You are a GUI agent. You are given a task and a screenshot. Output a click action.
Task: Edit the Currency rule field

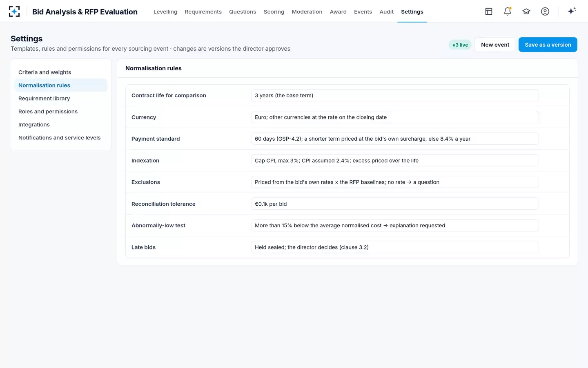coord(395,117)
